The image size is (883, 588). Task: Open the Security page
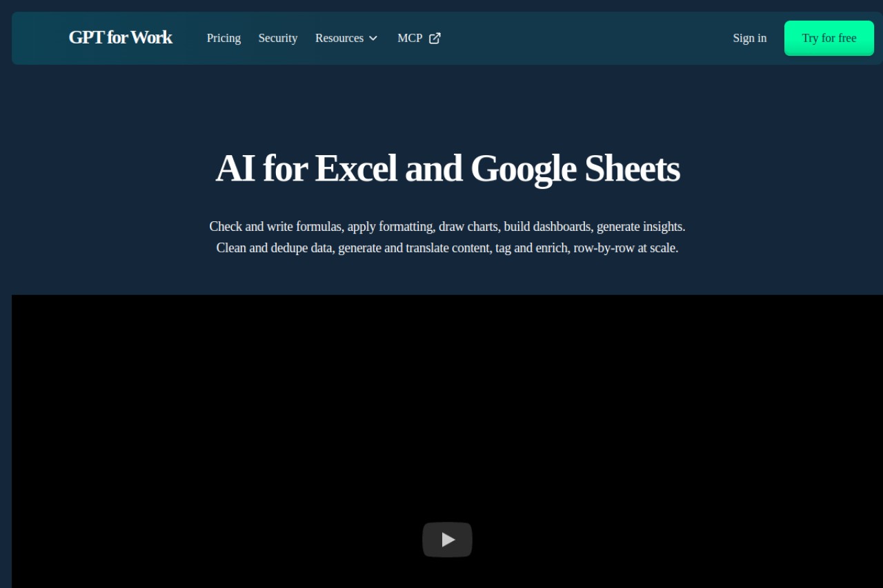[x=278, y=39]
